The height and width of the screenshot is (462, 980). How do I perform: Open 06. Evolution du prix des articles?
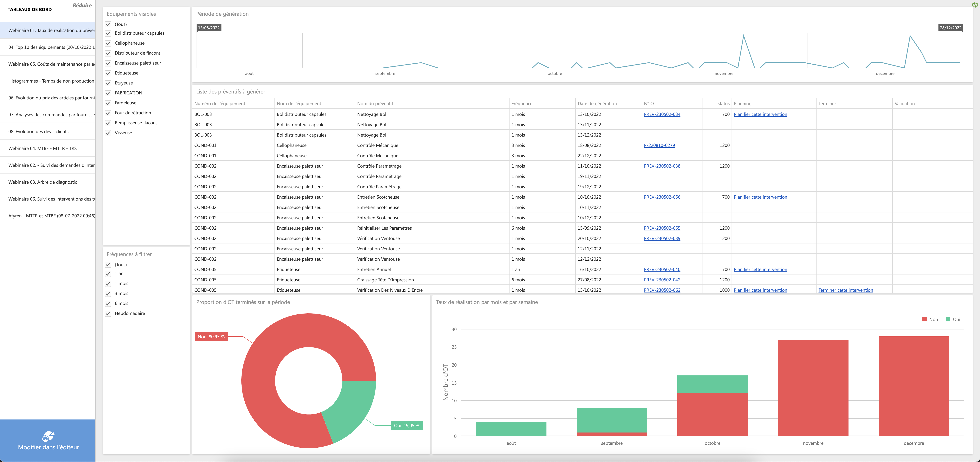47,98
